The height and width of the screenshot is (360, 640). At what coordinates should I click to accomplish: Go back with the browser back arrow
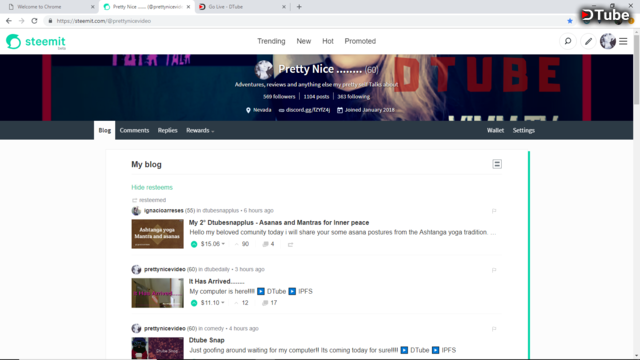[9, 21]
